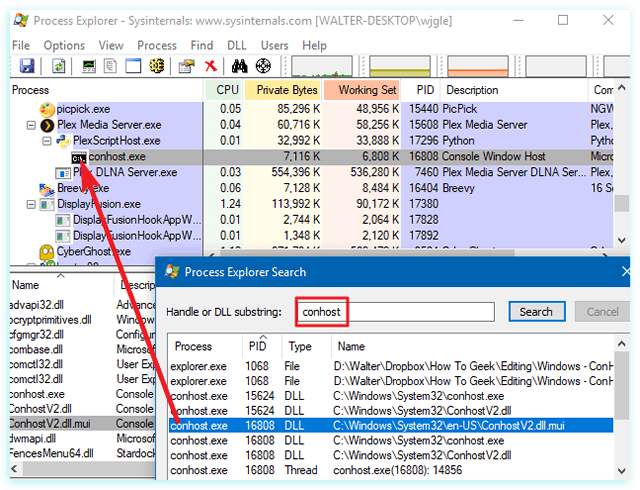Open the DLL menu

coord(237,45)
